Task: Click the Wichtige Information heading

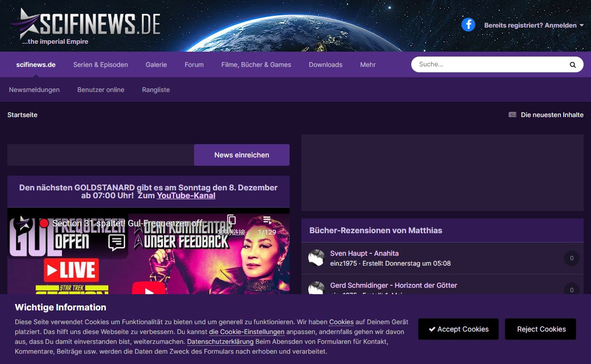Action: coord(61,307)
